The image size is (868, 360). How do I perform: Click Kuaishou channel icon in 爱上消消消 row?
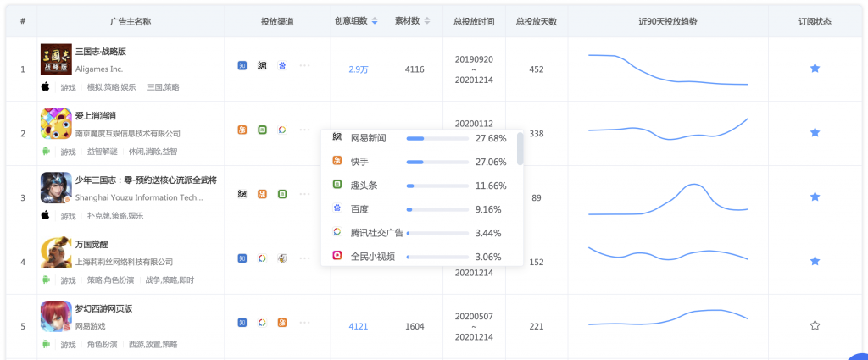pos(242,130)
